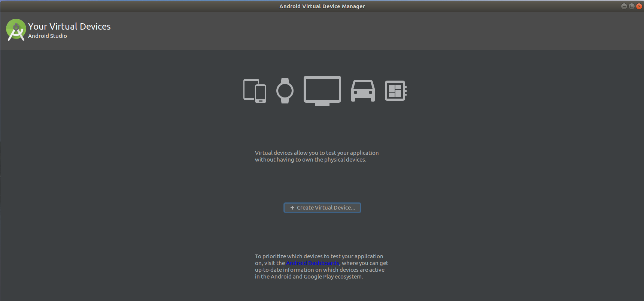Minimize the AVD Manager window
Viewport: 644px width, 301px height.
coord(624,6)
